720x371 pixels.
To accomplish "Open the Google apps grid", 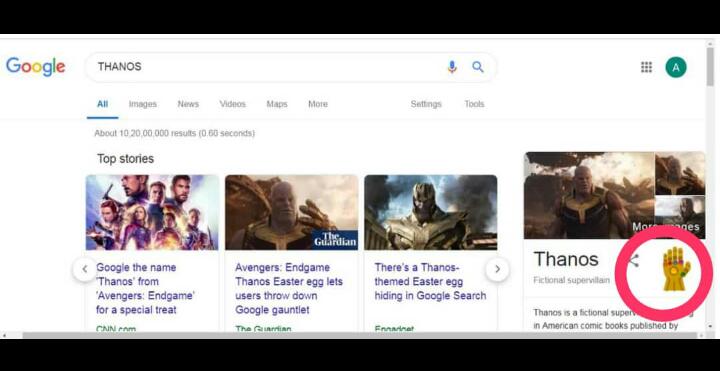I will point(646,67).
